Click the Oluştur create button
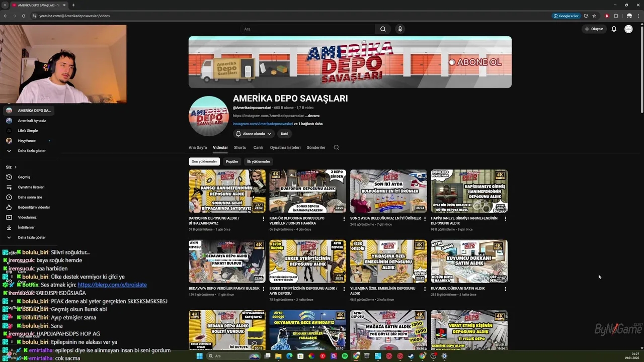The height and width of the screenshot is (362, 644). point(594,29)
